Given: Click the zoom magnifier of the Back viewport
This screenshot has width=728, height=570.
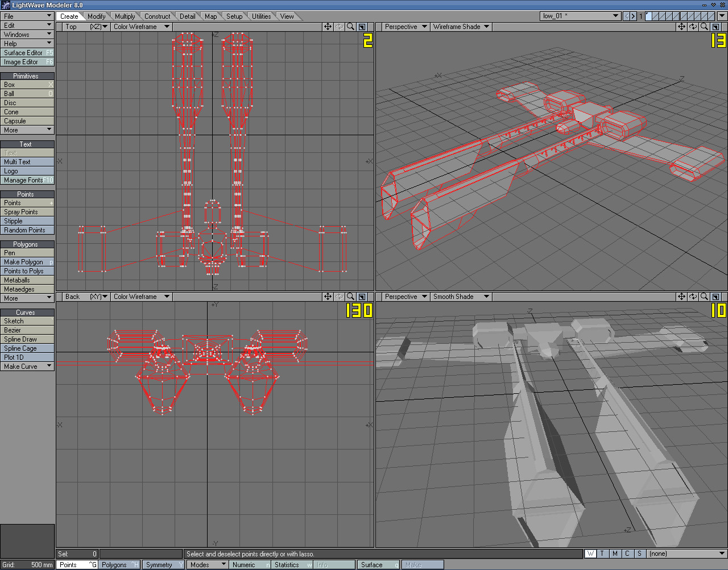Looking at the screenshot, I should (x=351, y=297).
